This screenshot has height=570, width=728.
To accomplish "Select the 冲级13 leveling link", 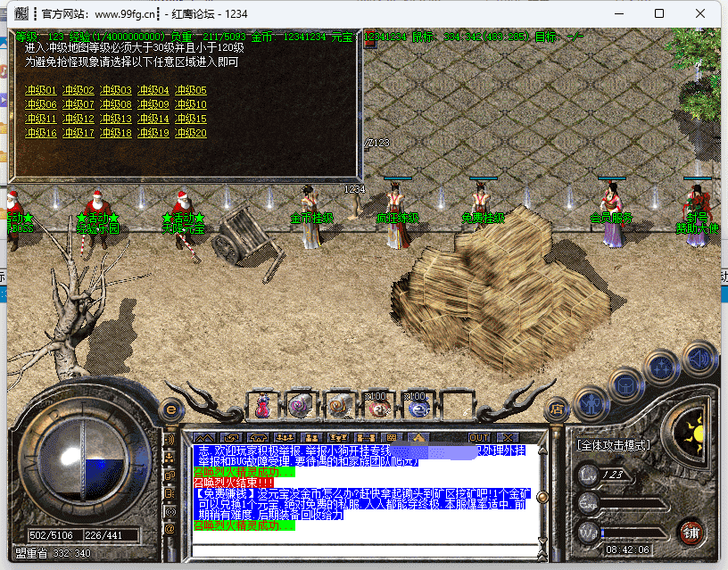I will 116,119.
